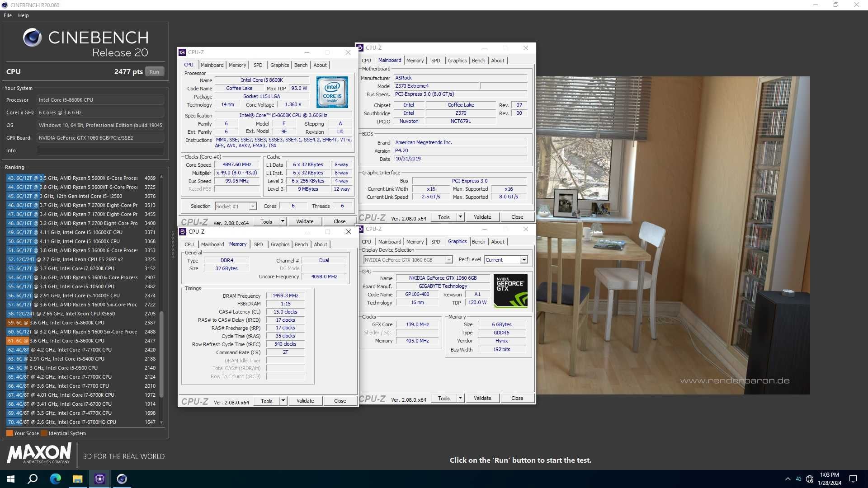Click Validate in the Memory window
Viewport: 868px width, 488px height.
[x=305, y=401]
